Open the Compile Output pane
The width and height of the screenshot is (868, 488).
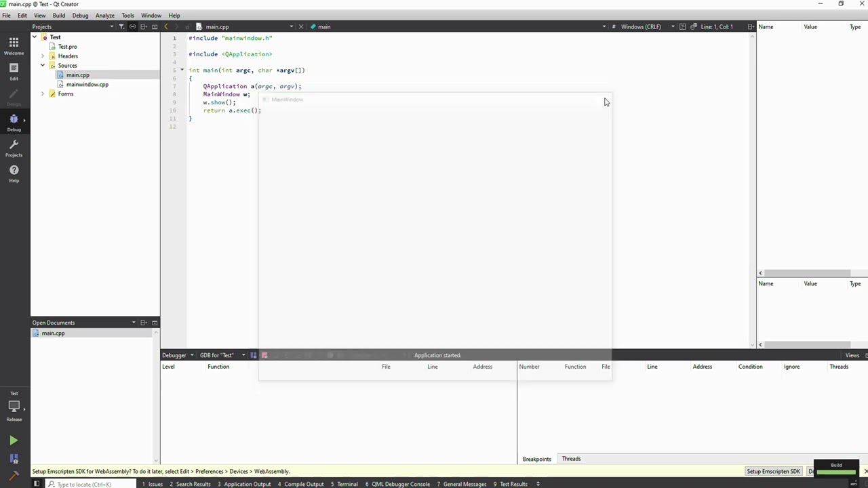click(x=301, y=484)
